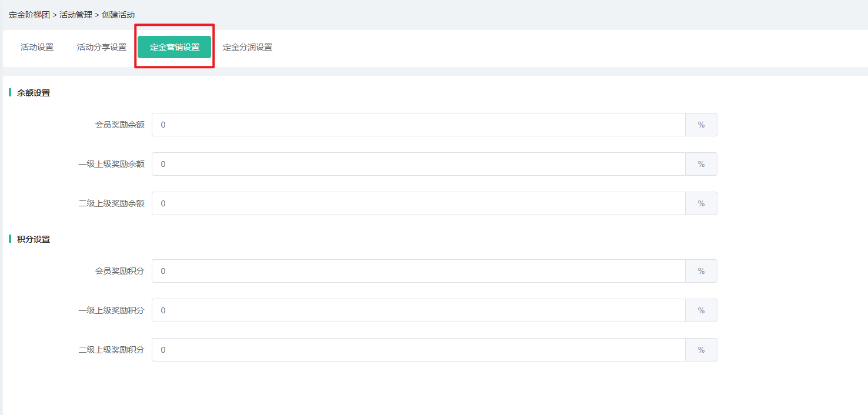Click the % suffix of 二级上级奖励余额
This screenshot has width=868, height=415.
click(x=702, y=203)
